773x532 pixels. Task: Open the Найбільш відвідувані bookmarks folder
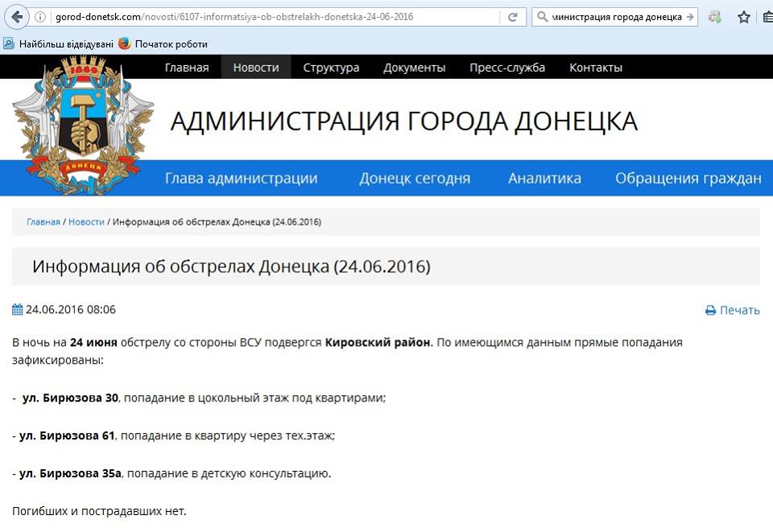click(58, 43)
